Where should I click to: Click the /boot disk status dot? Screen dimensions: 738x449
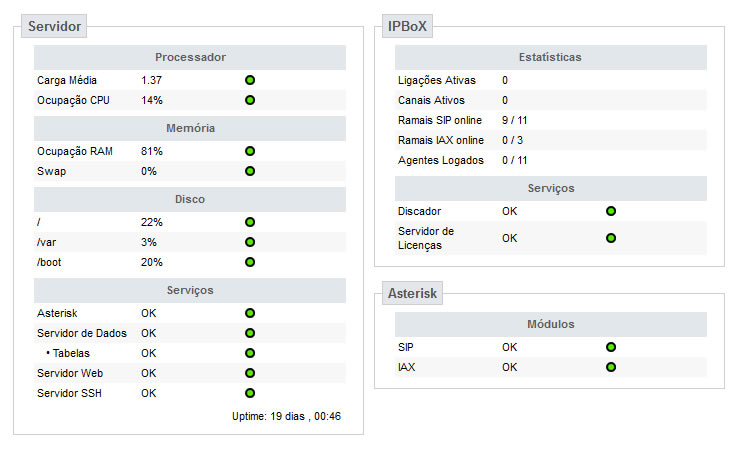tap(250, 262)
